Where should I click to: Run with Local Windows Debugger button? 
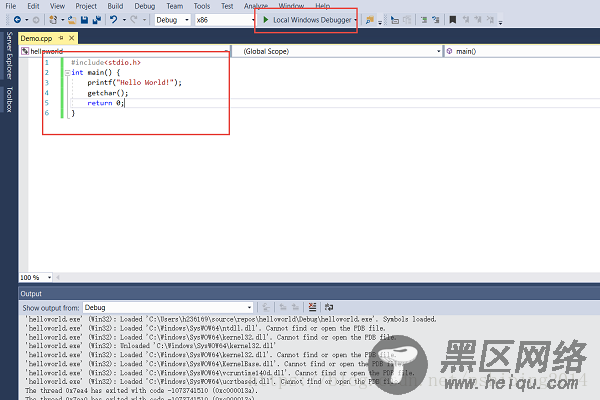coord(307,20)
